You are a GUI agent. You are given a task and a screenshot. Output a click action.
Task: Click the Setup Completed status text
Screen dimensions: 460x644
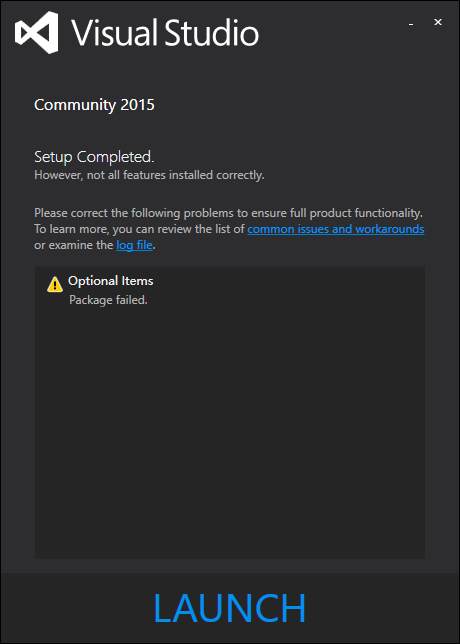(x=94, y=157)
